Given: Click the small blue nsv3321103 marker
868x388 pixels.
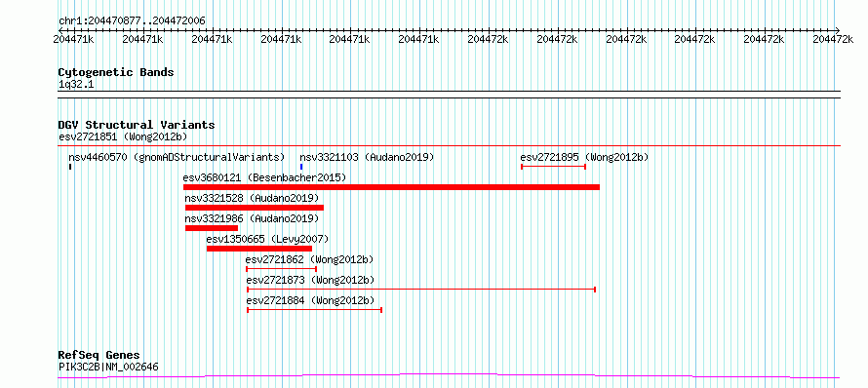Looking at the screenshot, I should tap(301, 167).
